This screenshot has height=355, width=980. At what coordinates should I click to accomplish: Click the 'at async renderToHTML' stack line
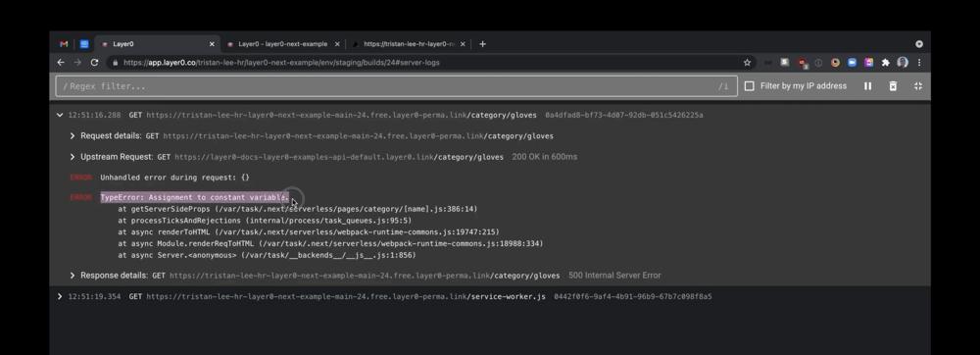pos(309,231)
